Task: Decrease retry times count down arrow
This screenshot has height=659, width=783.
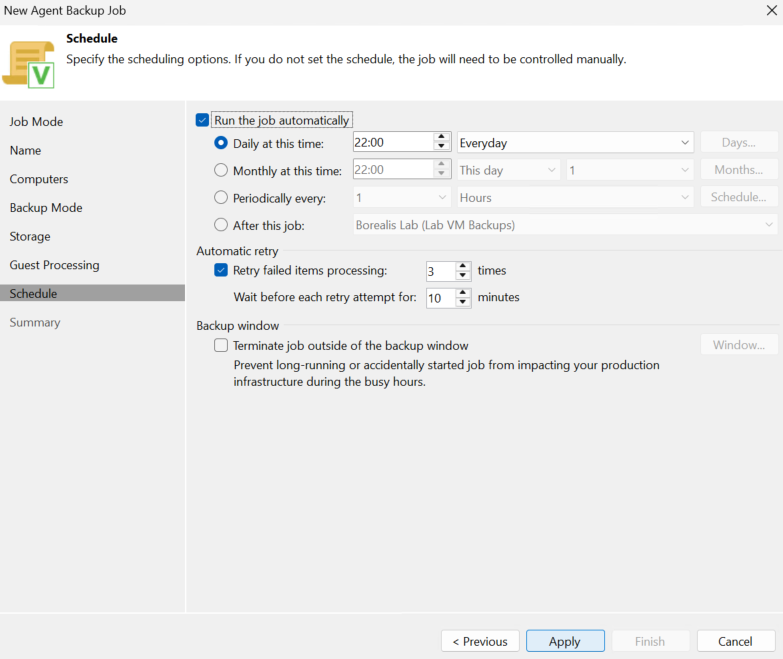Action: (463, 275)
